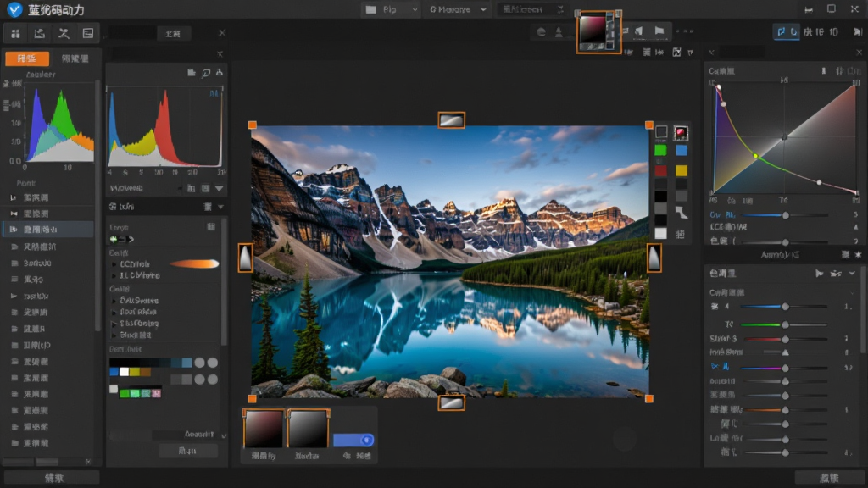Select the gray gradient thumbnail below the canvas

[308, 428]
